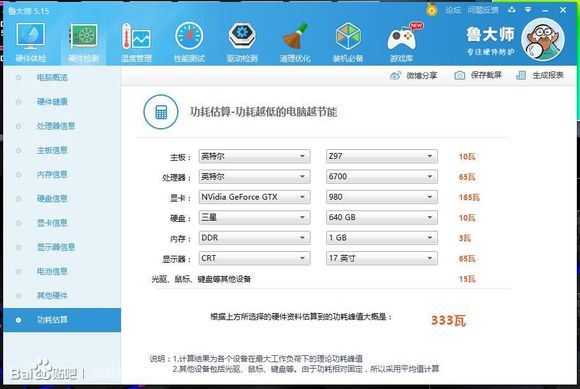This screenshot has height=389, width=580.
Task: Open the 主板 model dropdown showing Z97
Action: (x=382, y=156)
